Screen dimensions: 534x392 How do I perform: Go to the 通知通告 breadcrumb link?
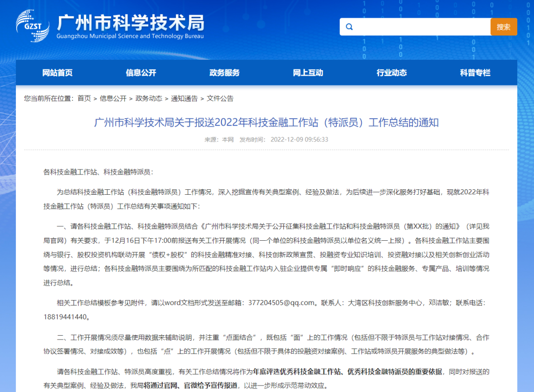[x=184, y=98]
